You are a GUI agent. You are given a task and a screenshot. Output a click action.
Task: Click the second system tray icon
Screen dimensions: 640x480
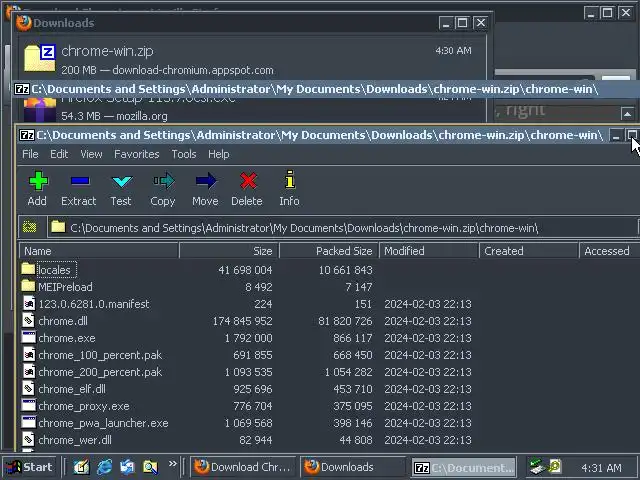point(554,466)
